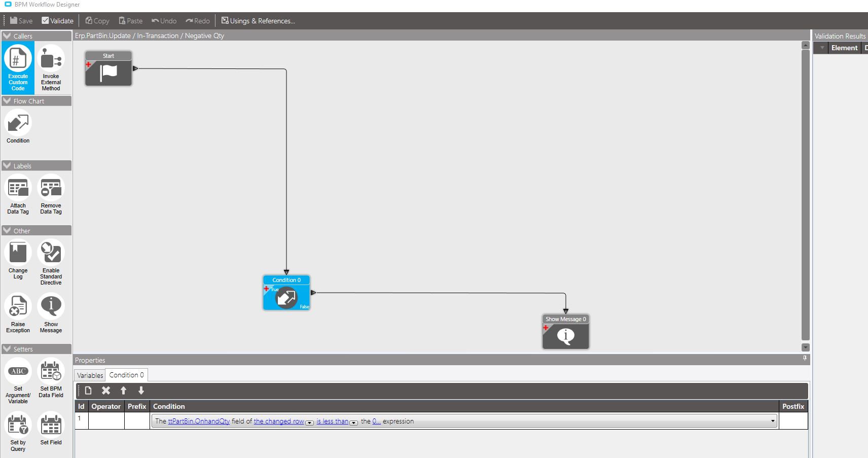The height and width of the screenshot is (458, 868).
Task: Collapse the Labels section
Action: (x=7, y=166)
